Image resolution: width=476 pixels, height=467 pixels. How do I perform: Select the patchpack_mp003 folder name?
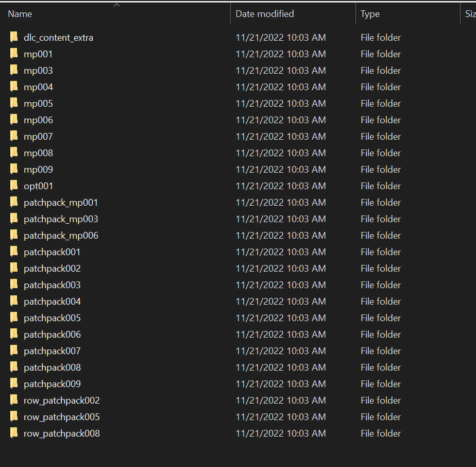[x=61, y=219]
